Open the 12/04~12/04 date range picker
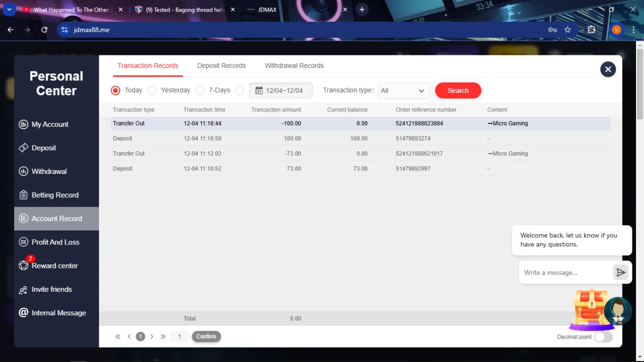 tap(281, 90)
